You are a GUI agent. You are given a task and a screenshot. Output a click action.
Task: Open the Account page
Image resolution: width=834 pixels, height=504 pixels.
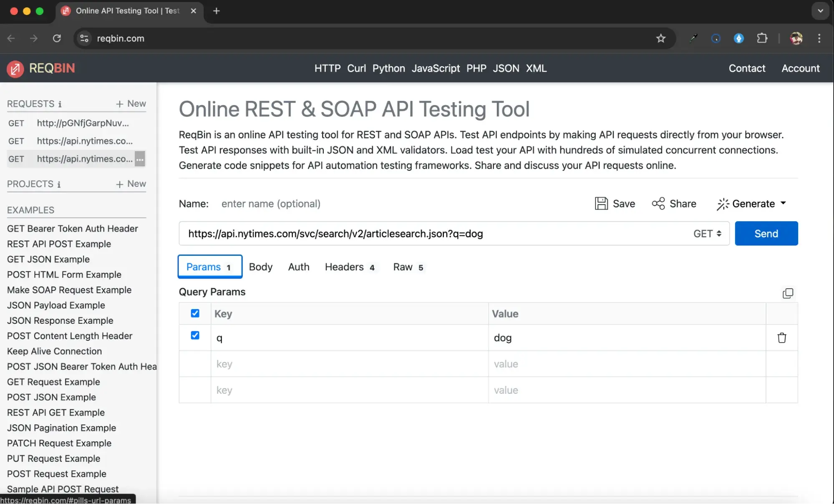[x=800, y=68]
